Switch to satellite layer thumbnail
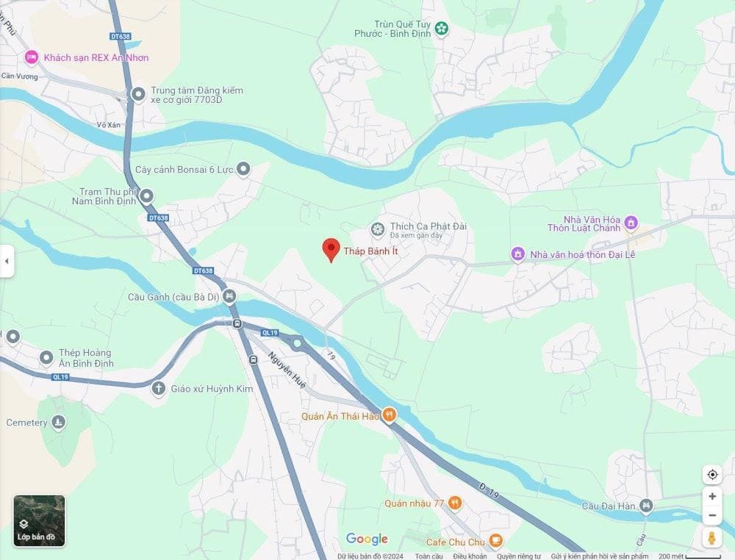Image resolution: width=735 pixels, height=560 pixels. point(40,520)
